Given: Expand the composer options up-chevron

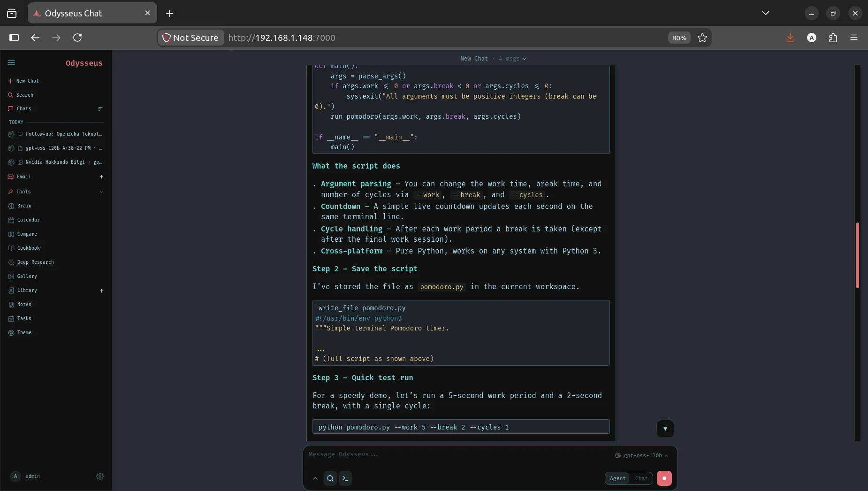Looking at the screenshot, I should point(315,478).
